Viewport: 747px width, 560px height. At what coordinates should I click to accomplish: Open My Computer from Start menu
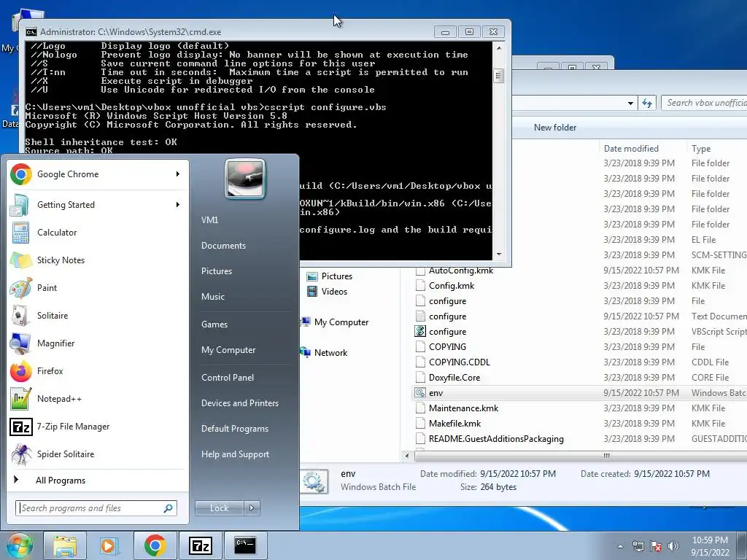[228, 350]
